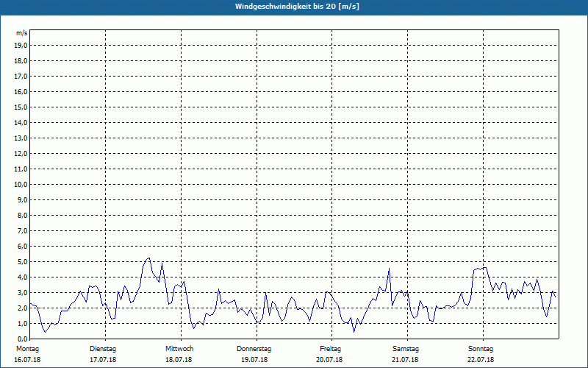Click the 17,0 y-axis label
The image size is (588, 368).
point(21,77)
